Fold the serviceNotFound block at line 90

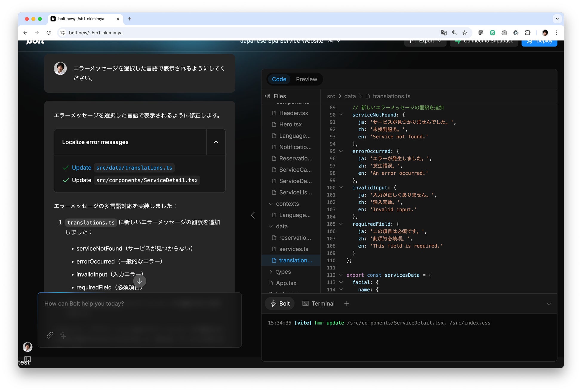(341, 115)
